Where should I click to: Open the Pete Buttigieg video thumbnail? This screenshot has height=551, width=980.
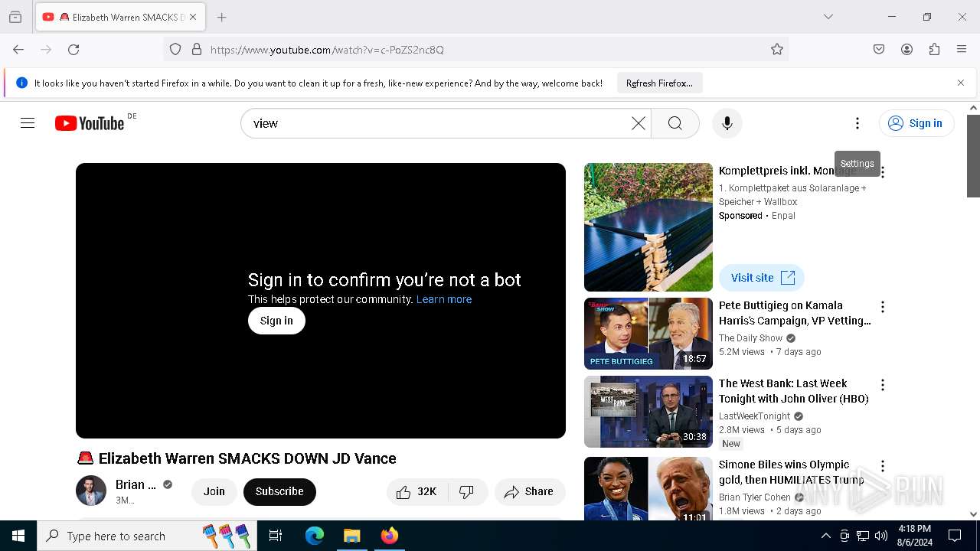[648, 334]
